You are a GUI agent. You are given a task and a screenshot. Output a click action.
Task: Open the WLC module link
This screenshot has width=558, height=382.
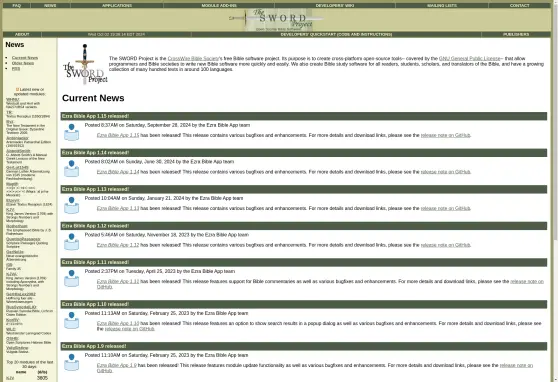pos(11,329)
